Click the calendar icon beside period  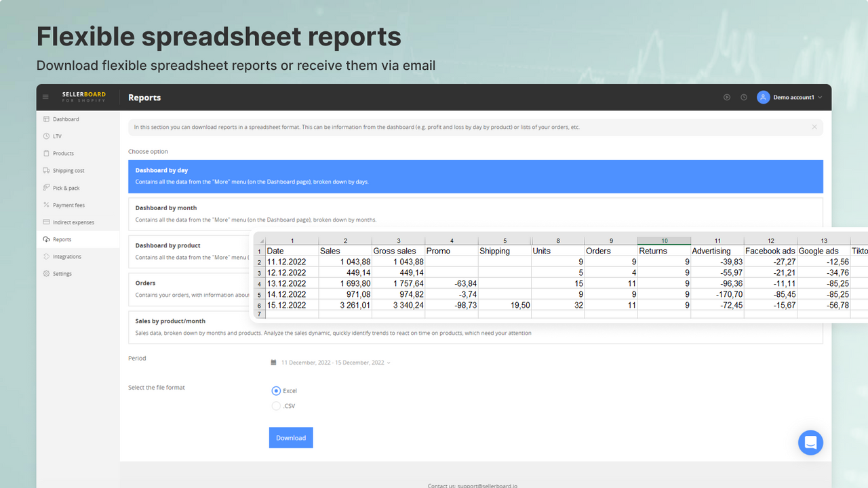click(273, 363)
